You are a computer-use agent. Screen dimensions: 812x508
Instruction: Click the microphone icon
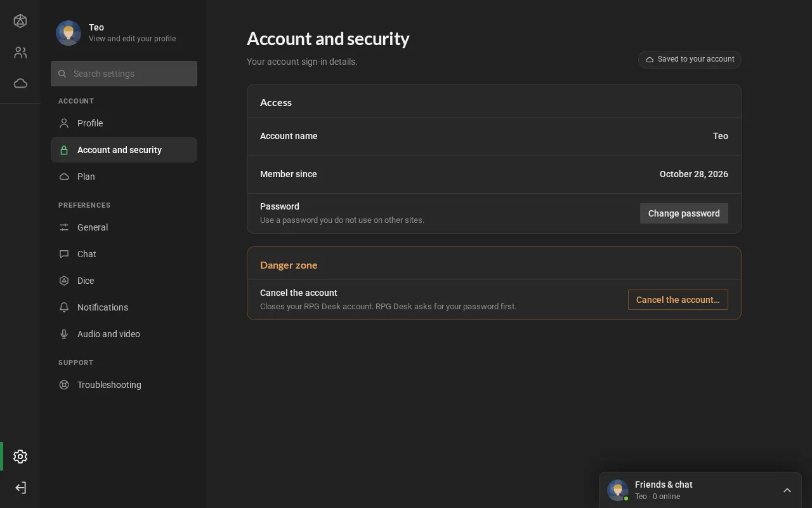pyautogui.click(x=64, y=334)
